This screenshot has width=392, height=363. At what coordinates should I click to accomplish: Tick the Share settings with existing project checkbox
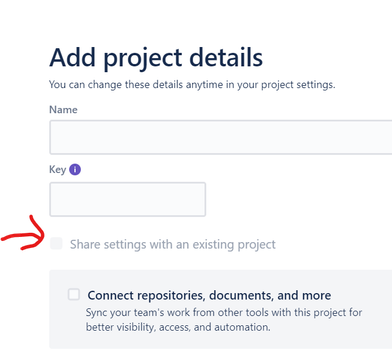56,244
